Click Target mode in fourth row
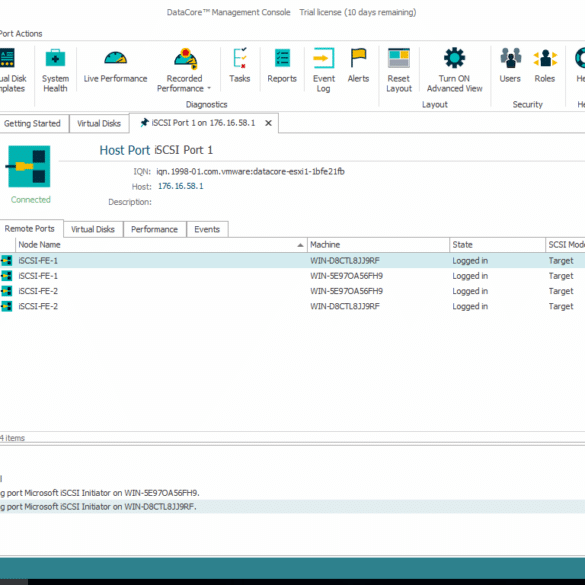The width and height of the screenshot is (585, 585). [x=561, y=306]
